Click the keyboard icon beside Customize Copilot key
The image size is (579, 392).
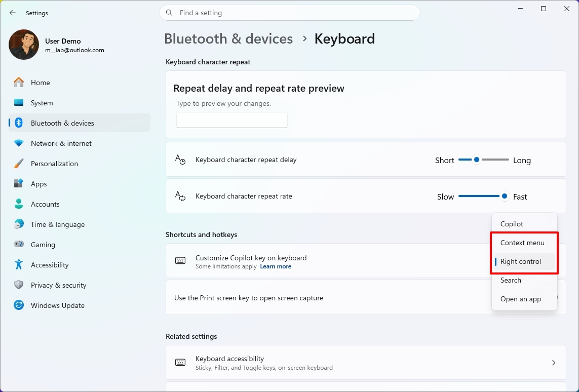(180, 261)
